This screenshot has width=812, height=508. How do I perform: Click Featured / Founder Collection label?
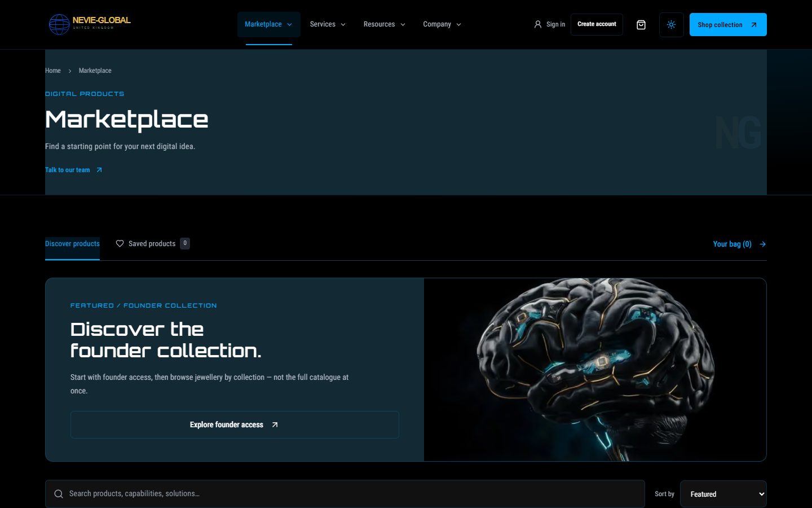coord(143,305)
